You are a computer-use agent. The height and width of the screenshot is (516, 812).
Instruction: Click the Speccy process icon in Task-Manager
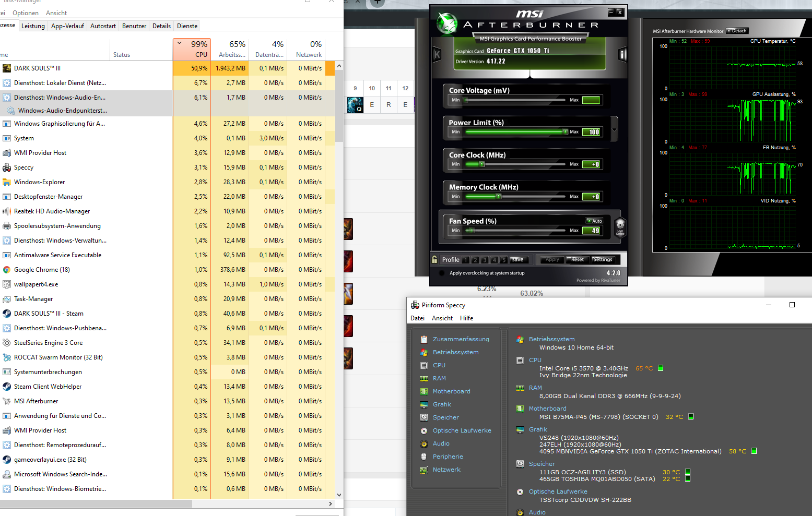(7, 167)
